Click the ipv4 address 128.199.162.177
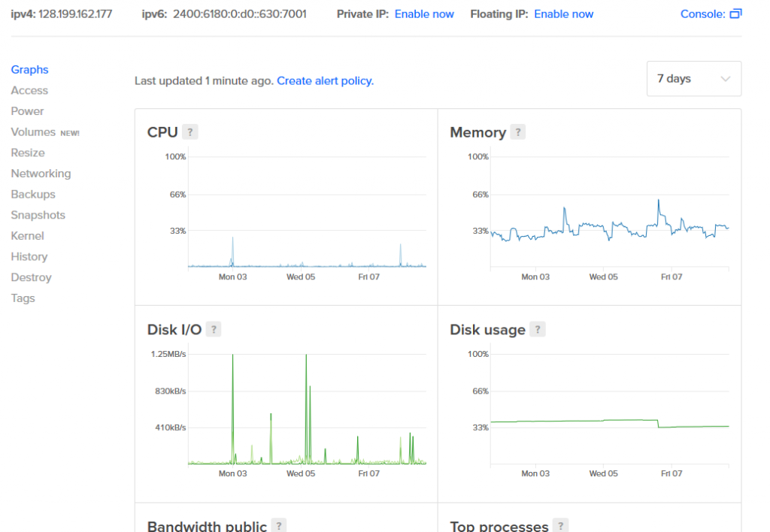Image resolution: width=770 pixels, height=532 pixels. click(75, 14)
